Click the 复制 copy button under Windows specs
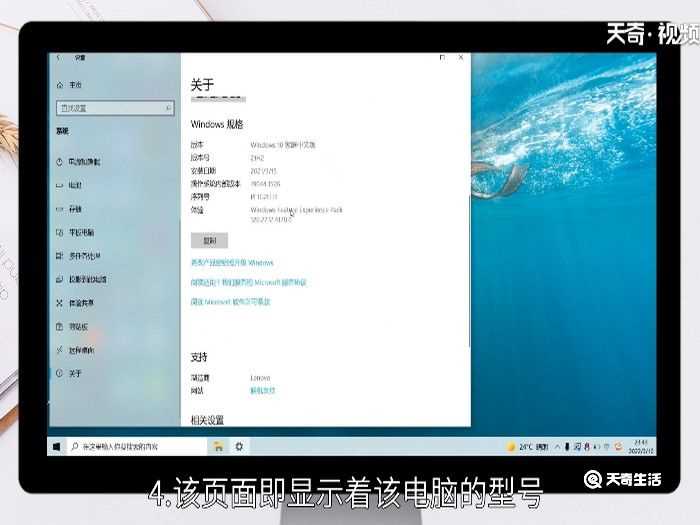Viewport: 700px width, 525px height. click(209, 241)
